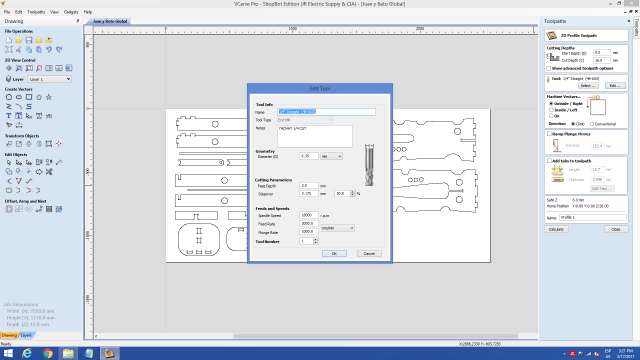Enable Add tabs to toolpath checkbox
Viewport: 640px width, 360px height.
point(549,160)
